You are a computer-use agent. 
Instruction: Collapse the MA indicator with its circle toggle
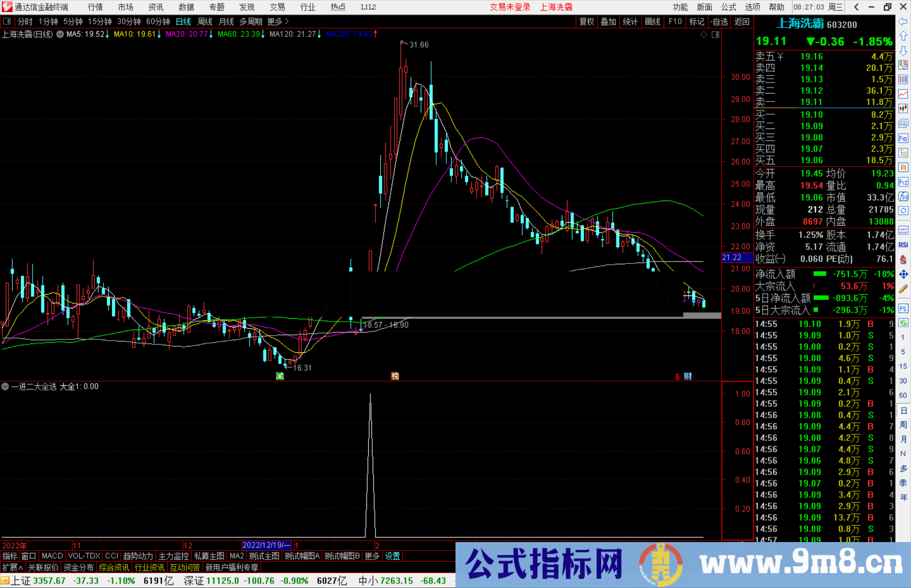pyautogui.click(x=60, y=35)
